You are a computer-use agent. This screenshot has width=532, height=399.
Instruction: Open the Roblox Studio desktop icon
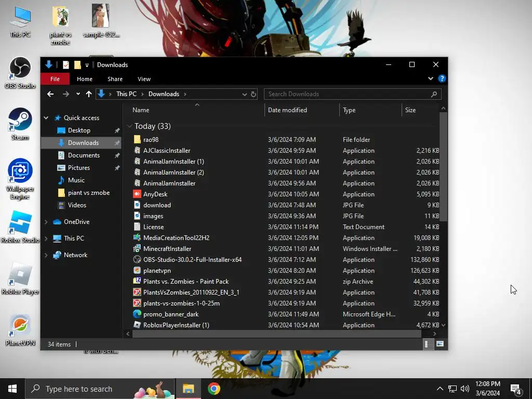click(20, 227)
